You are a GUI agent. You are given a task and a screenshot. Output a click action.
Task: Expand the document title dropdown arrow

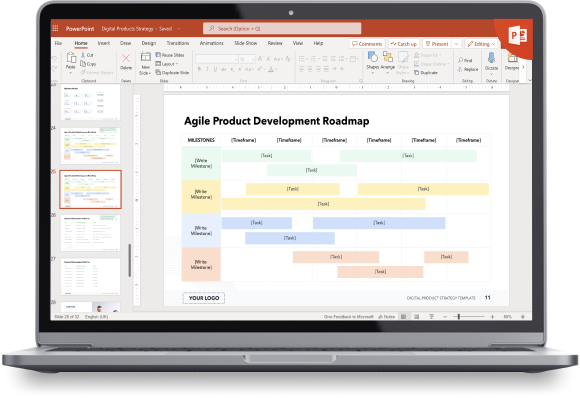click(179, 28)
